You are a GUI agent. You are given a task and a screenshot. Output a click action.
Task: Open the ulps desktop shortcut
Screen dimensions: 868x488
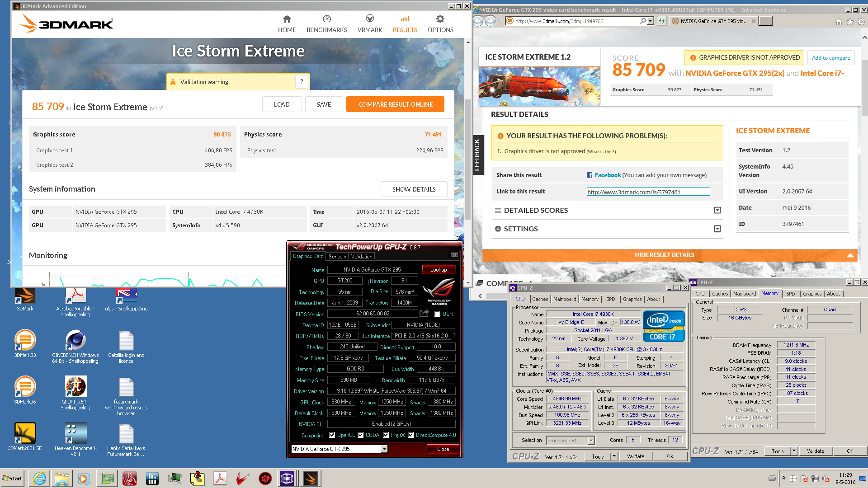[x=126, y=300]
